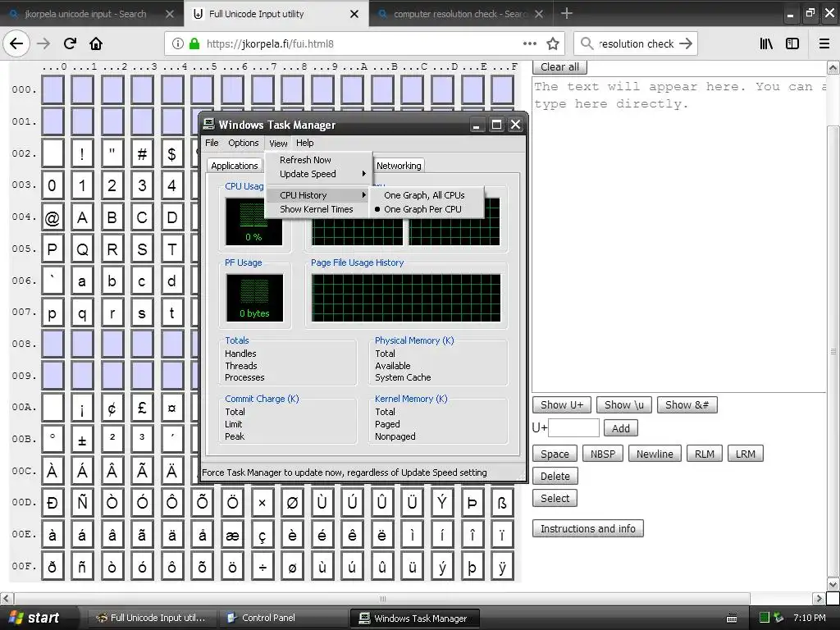The height and width of the screenshot is (630, 840).
Task: Click the green padlock security icon
Action: pos(194,43)
